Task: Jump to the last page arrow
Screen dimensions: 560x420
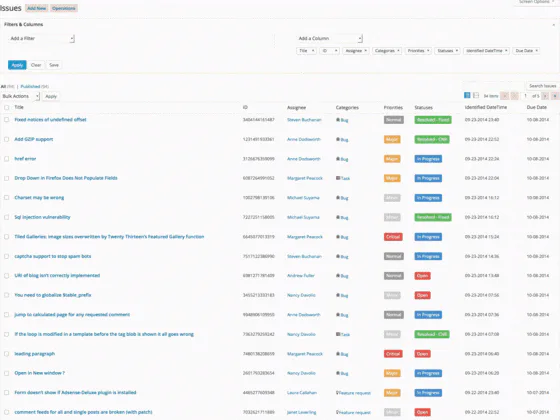Action: click(x=555, y=96)
